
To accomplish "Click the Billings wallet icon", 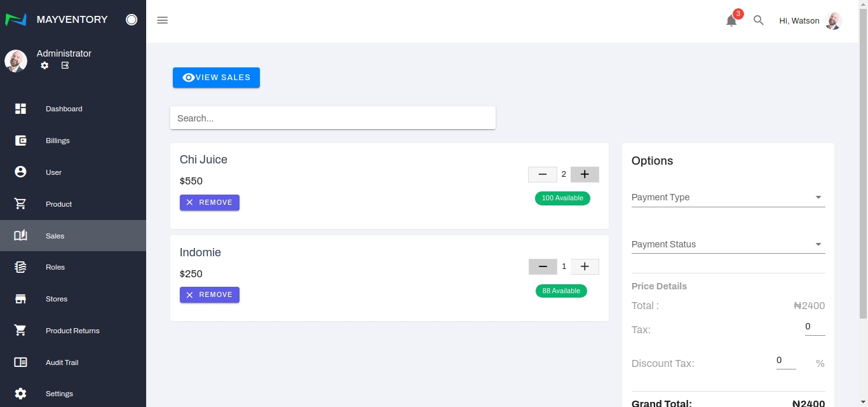I will pyautogui.click(x=20, y=141).
